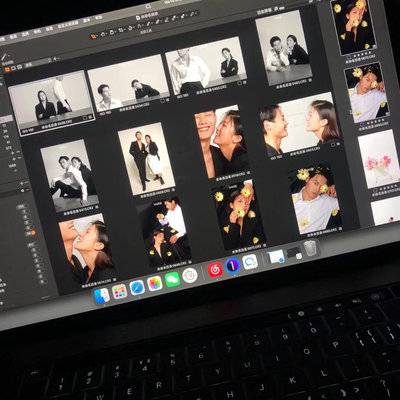Click the highlighted row in left panel
This screenshot has height=400, width=400.
tap(6, 119)
